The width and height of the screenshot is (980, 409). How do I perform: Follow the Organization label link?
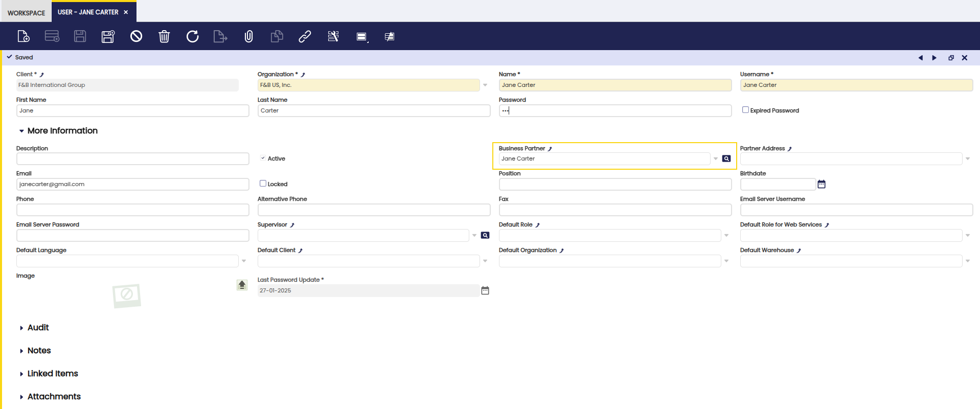[303, 75]
